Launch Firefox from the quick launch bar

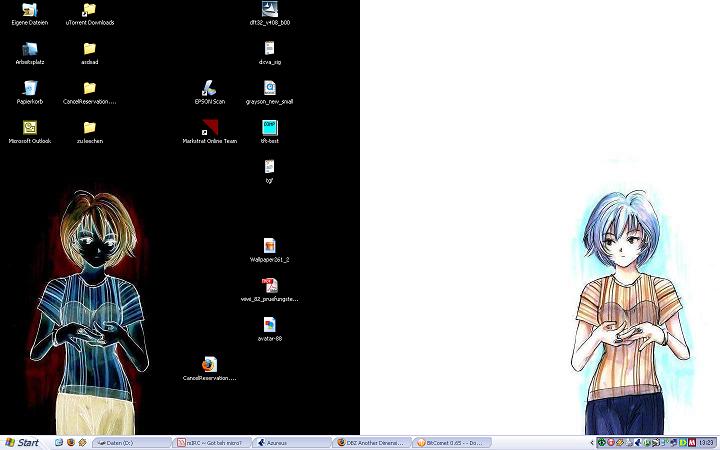pos(71,443)
